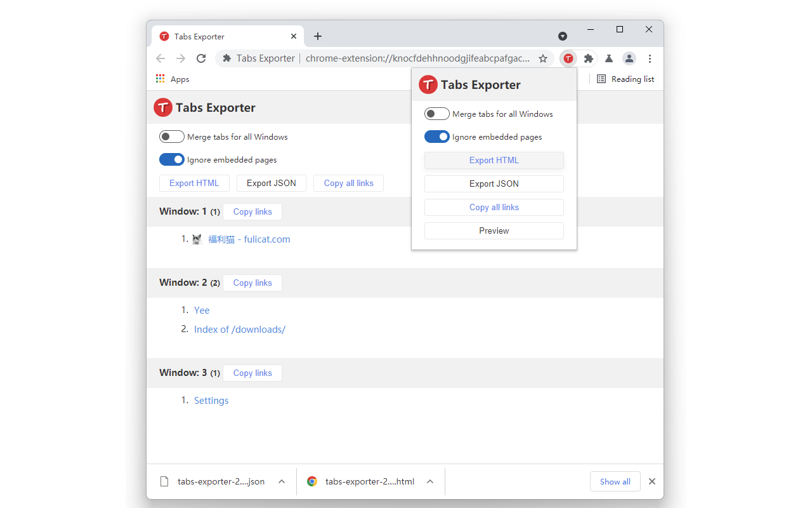Toggle Merge tabs for all Windows on page
Viewport: 812px width, 508px height.
[172, 137]
